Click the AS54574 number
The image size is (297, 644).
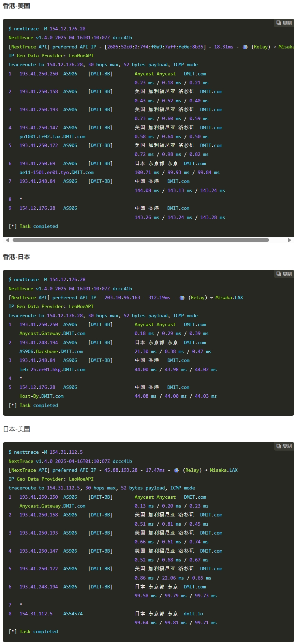[x=73, y=614]
